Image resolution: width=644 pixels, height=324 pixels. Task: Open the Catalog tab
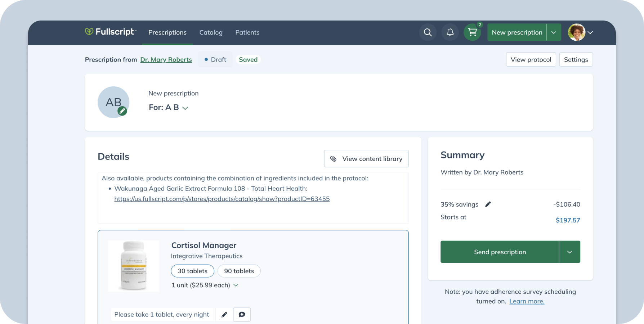pos(211,32)
